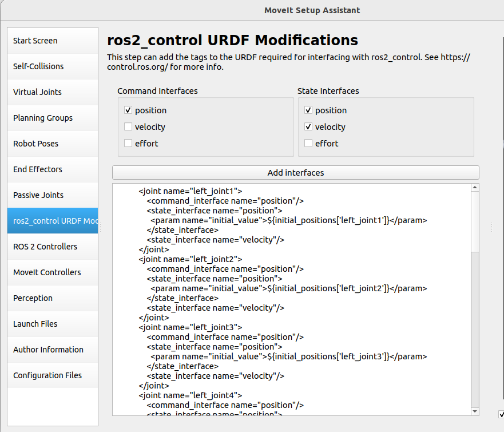Open ROS 2 Controllers step
504x432 pixels.
pos(53,246)
